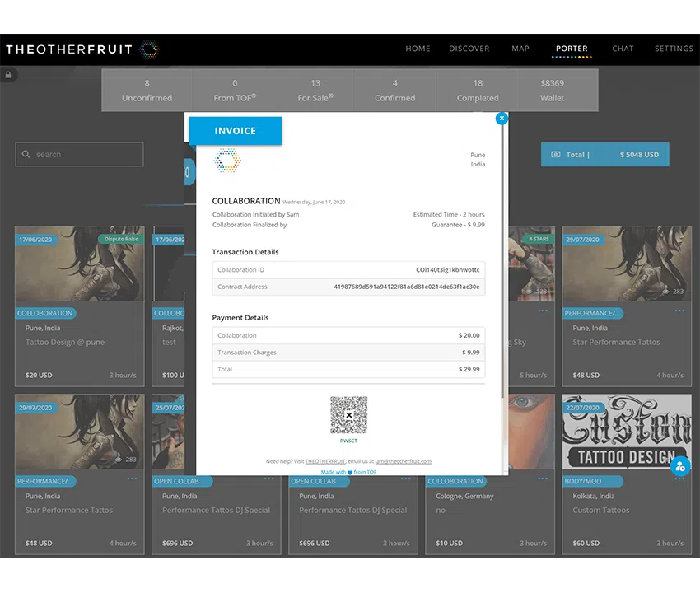The height and width of the screenshot is (593, 700).
Task: Open three-dot menu on Cologne, Germany card
Action: click(x=543, y=479)
